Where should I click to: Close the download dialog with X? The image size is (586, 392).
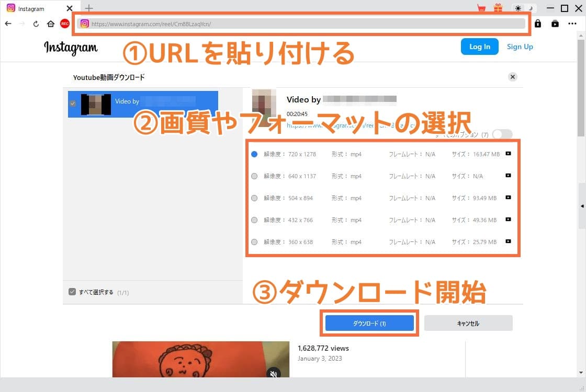click(x=513, y=77)
